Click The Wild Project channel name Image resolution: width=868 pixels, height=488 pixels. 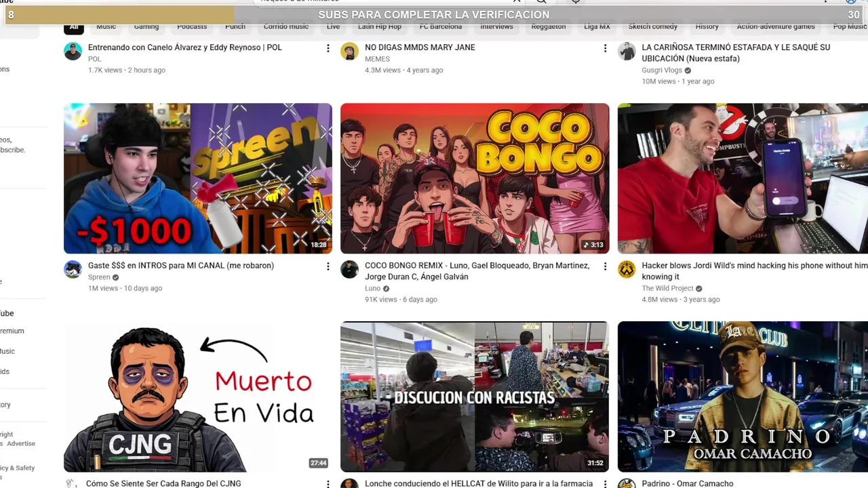(667, 289)
